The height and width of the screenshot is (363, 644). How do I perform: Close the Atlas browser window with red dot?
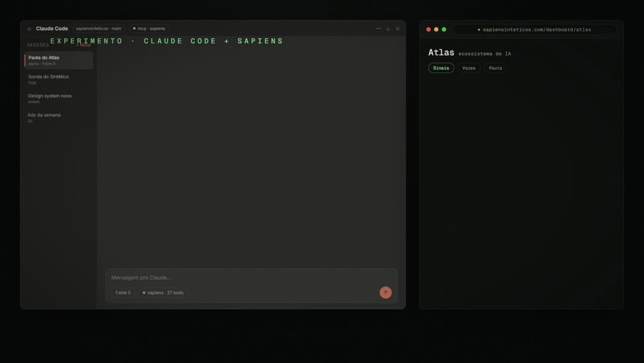pos(428,29)
